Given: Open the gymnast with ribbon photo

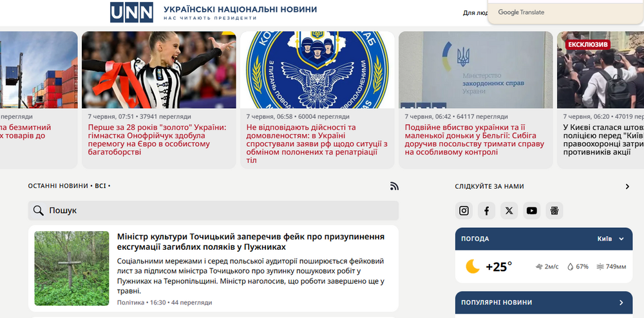Looking at the screenshot, I should [x=159, y=70].
